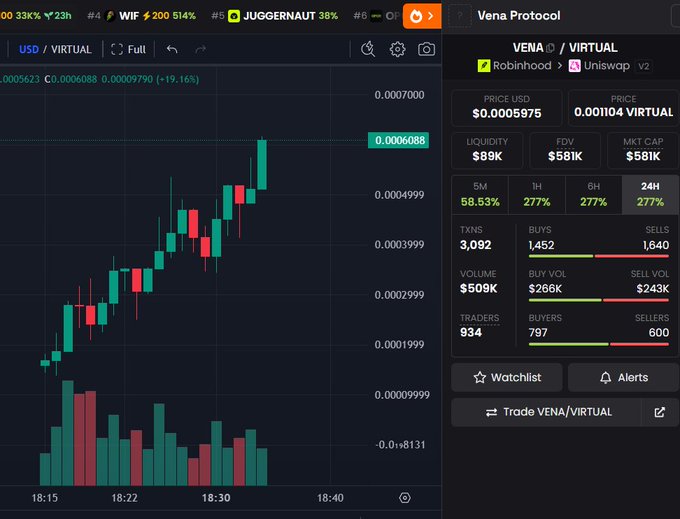Click the SELL VOL $243K value
This screenshot has height=519, width=680.
653,289
